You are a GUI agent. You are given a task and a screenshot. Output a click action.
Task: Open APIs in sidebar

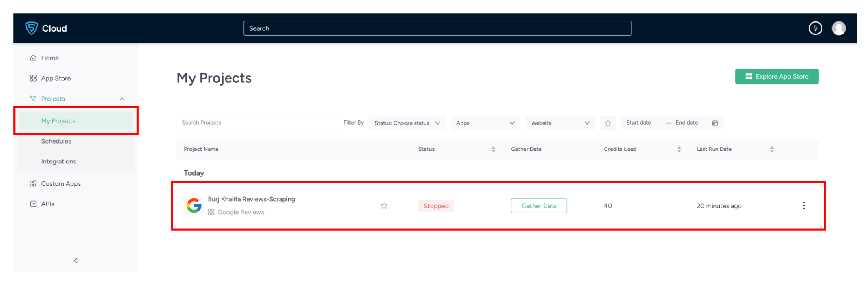click(48, 204)
